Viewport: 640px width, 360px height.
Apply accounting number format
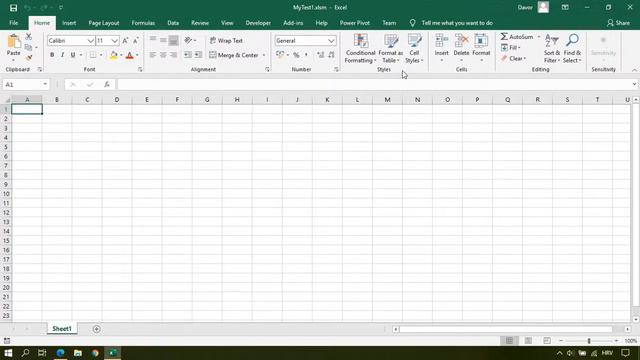coord(280,55)
